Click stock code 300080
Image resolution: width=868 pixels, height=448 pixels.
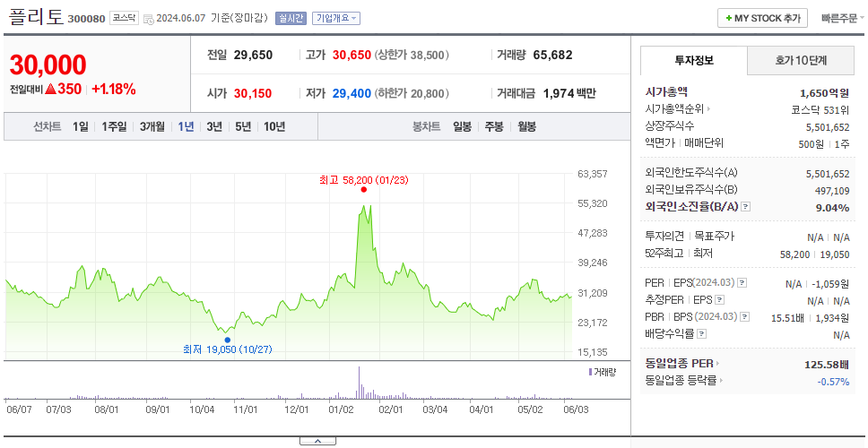coord(86,19)
